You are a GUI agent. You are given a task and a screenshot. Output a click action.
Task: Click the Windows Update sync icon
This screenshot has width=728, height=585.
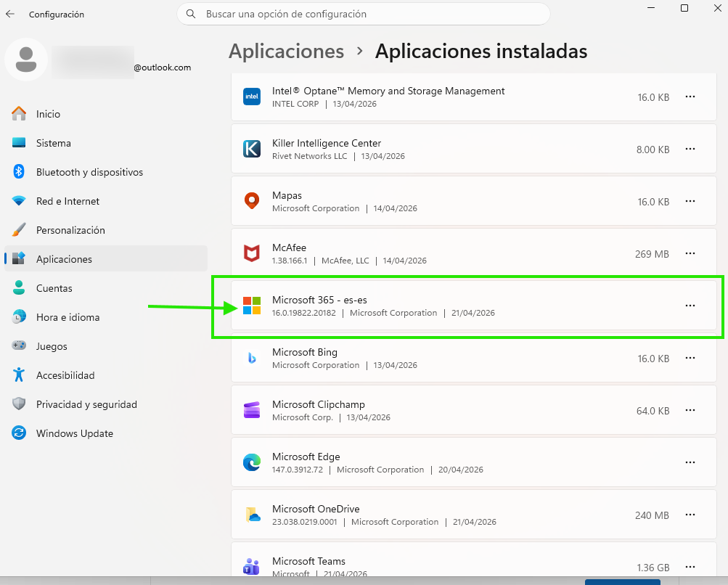19,433
